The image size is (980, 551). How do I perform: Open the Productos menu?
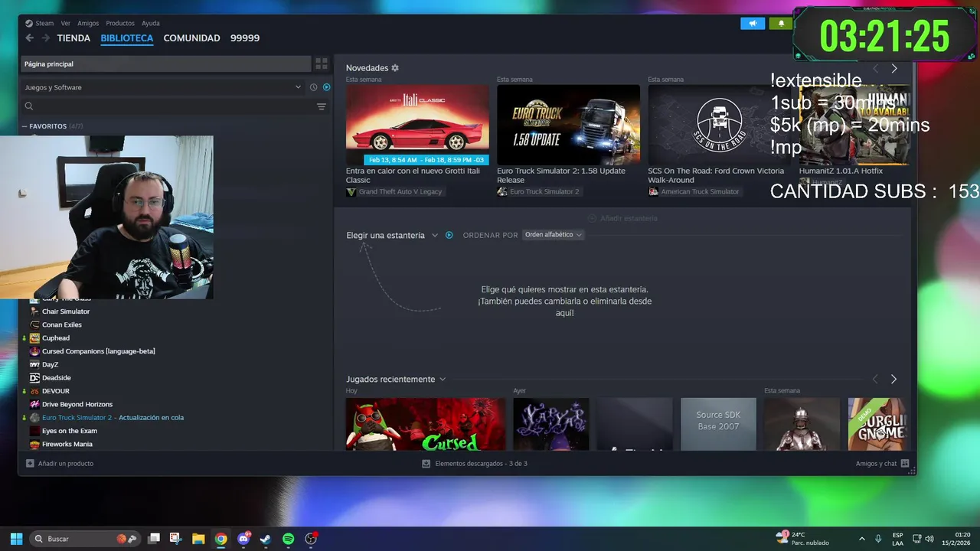[120, 23]
